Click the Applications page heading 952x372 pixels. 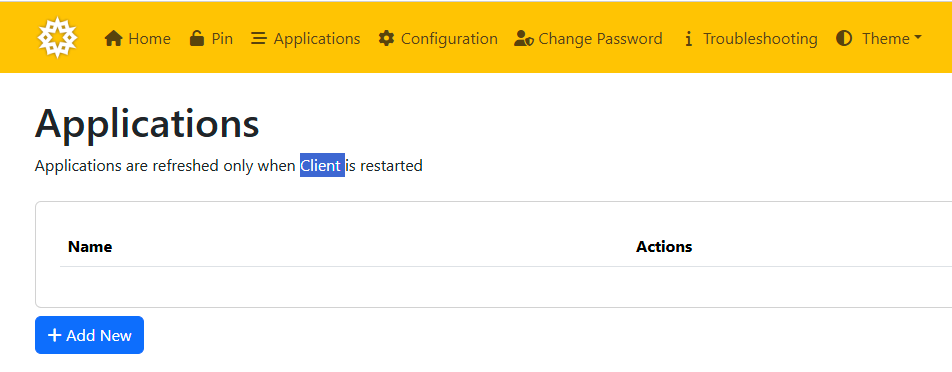pos(148,124)
